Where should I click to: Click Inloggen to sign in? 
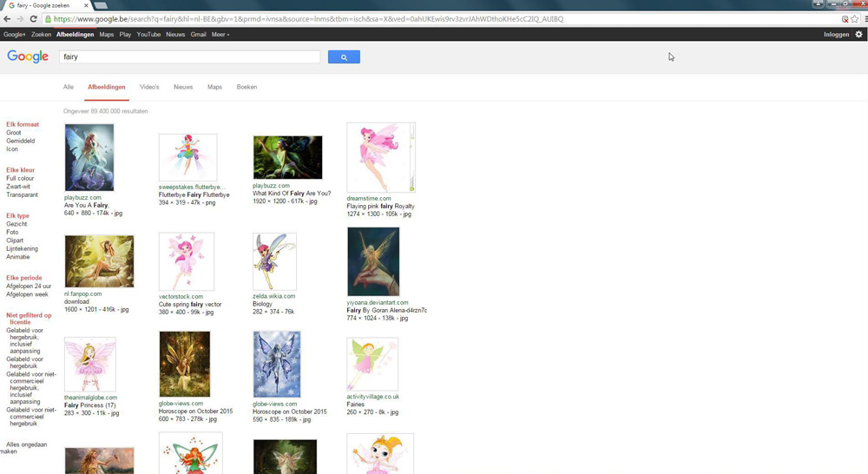tap(836, 35)
